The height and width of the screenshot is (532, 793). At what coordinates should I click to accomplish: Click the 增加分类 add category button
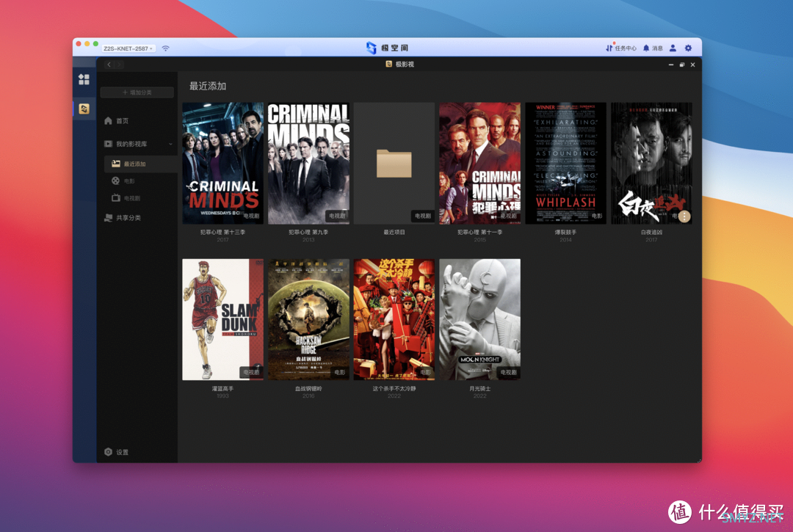coord(137,92)
